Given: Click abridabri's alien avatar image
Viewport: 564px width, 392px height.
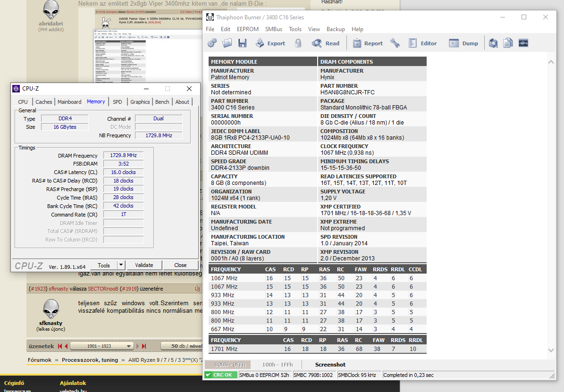Looking at the screenshot, I should point(51,10).
